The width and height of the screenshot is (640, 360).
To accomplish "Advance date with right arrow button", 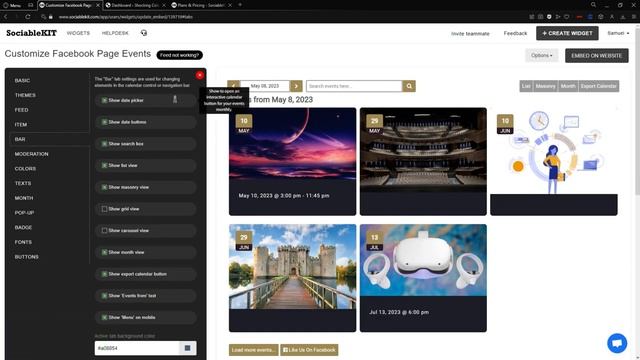I will click(x=296, y=86).
